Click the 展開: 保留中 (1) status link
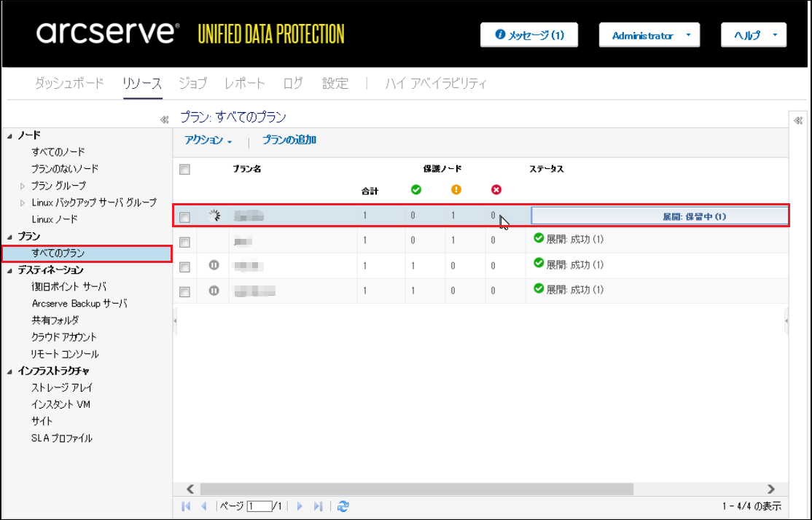The height and width of the screenshot is (520, 812). click(694, 217)
